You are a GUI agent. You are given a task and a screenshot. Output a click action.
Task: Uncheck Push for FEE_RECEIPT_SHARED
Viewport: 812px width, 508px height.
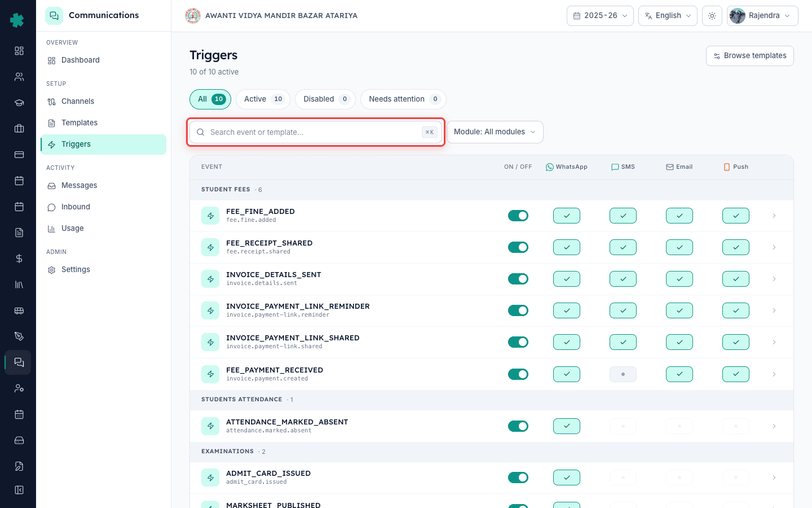[x=736, y=247]
